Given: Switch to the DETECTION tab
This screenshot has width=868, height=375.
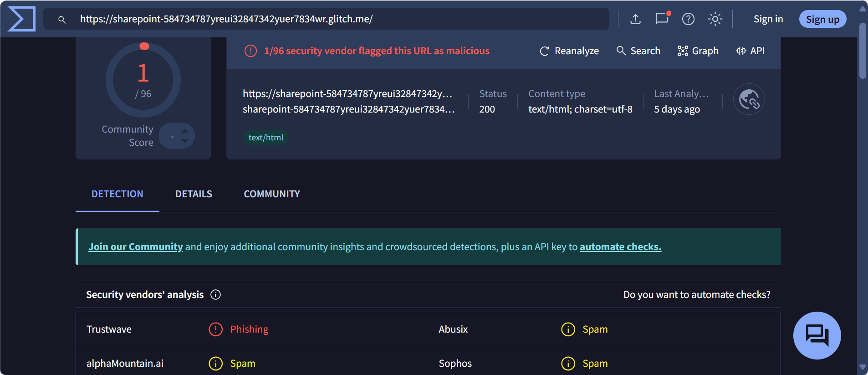Looking at the screenshot, I should (117, 194).
